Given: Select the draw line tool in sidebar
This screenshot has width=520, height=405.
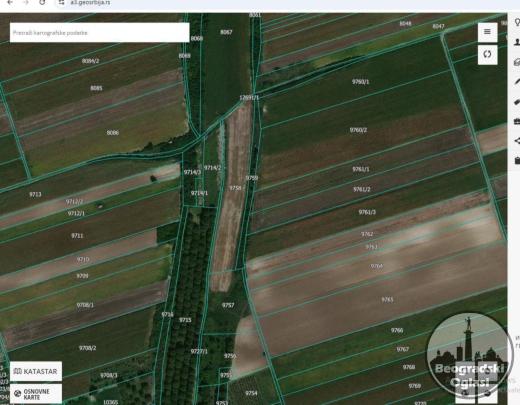Looking at the screenshot, I should coord(517,81).
